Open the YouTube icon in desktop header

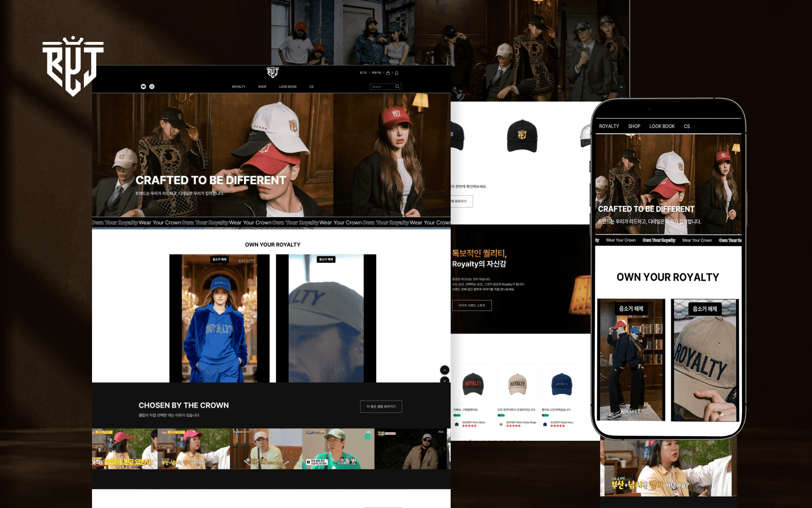(143, 87)
